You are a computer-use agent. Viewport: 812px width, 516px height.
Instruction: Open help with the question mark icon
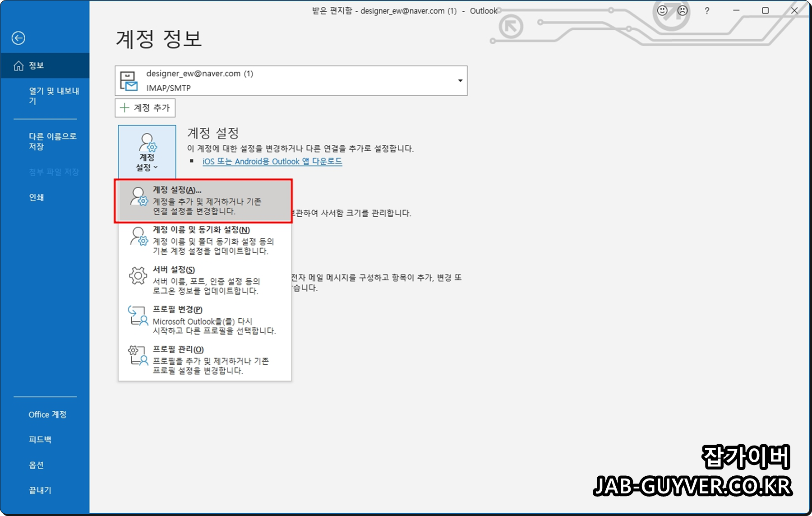(707, 10)
